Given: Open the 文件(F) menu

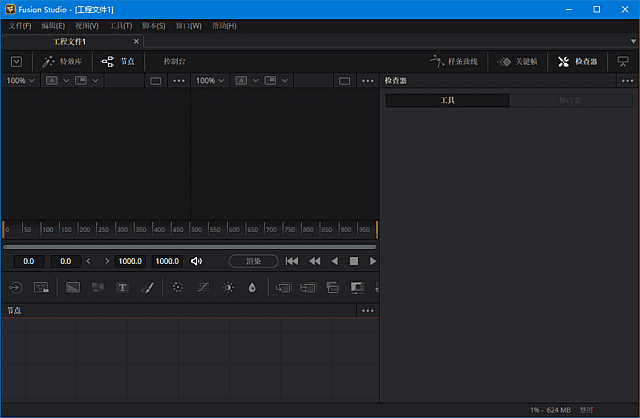Looking at the screenshot, I should 20,25.
